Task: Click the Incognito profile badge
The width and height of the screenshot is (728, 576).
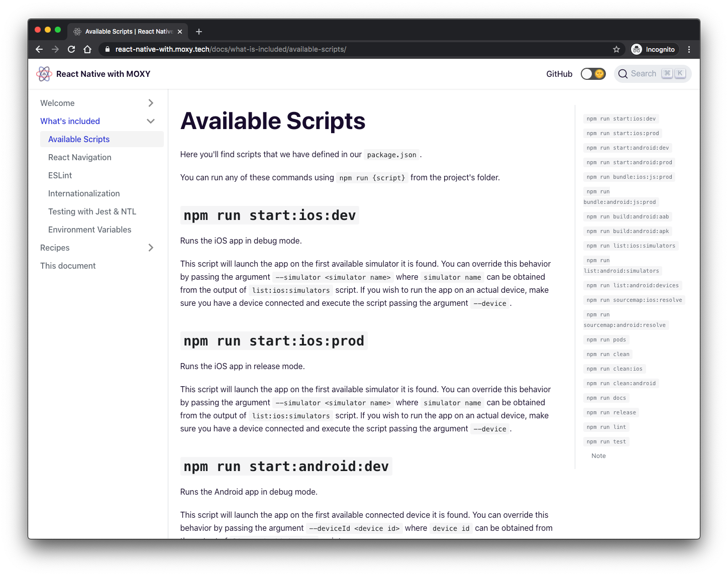Action: coord(654,49)
